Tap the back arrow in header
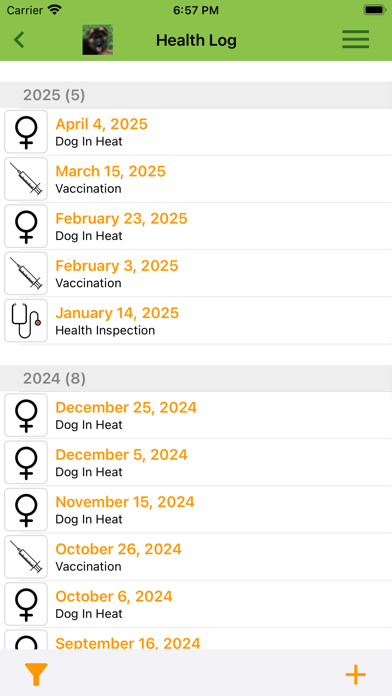This screenshot has width=392, height=696. click(19, 40)
